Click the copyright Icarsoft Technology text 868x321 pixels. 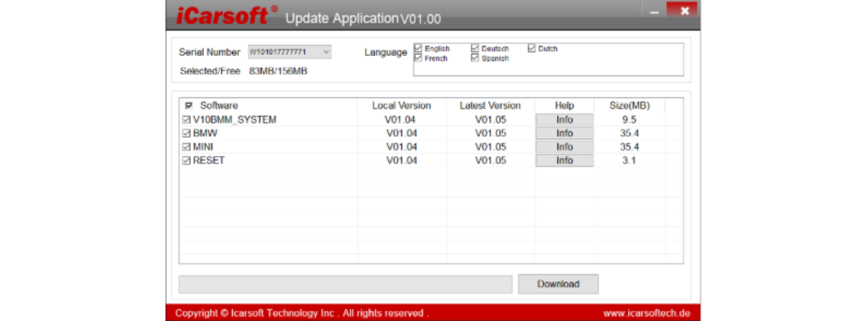click(302, 313)
